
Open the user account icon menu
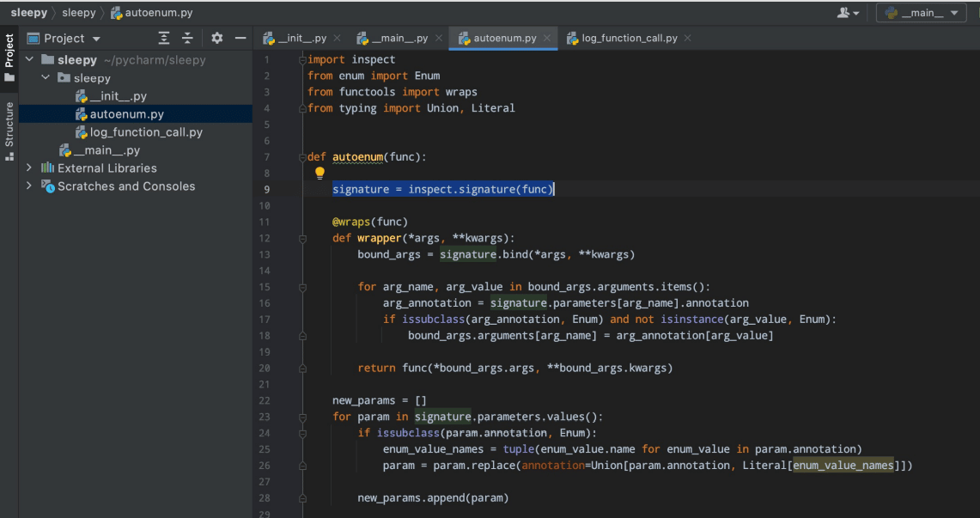click(848, 13)
